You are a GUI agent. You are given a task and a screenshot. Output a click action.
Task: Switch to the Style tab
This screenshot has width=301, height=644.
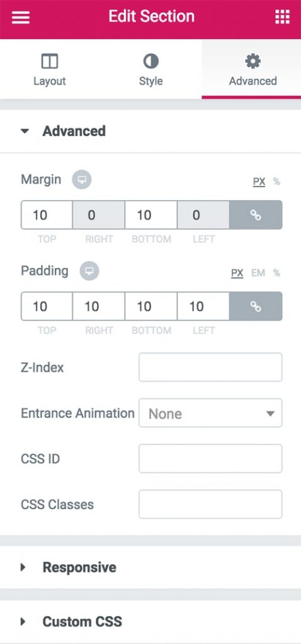(150, 69)
